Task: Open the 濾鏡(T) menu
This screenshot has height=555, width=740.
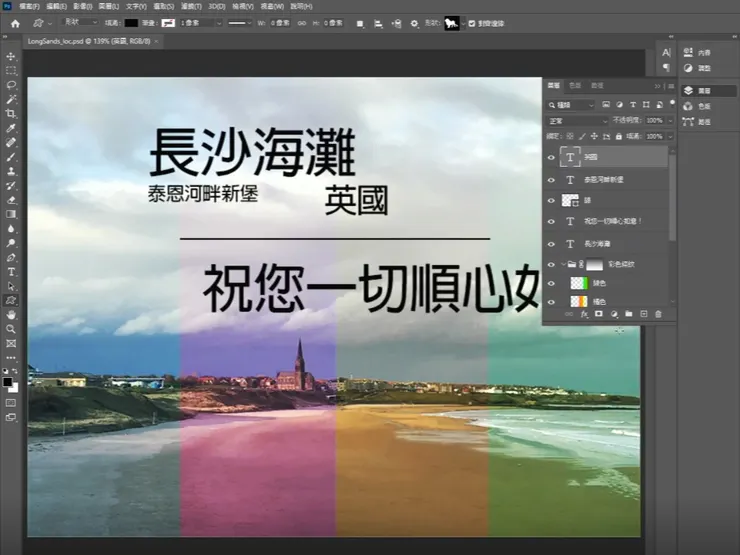Action: [191, 6]
